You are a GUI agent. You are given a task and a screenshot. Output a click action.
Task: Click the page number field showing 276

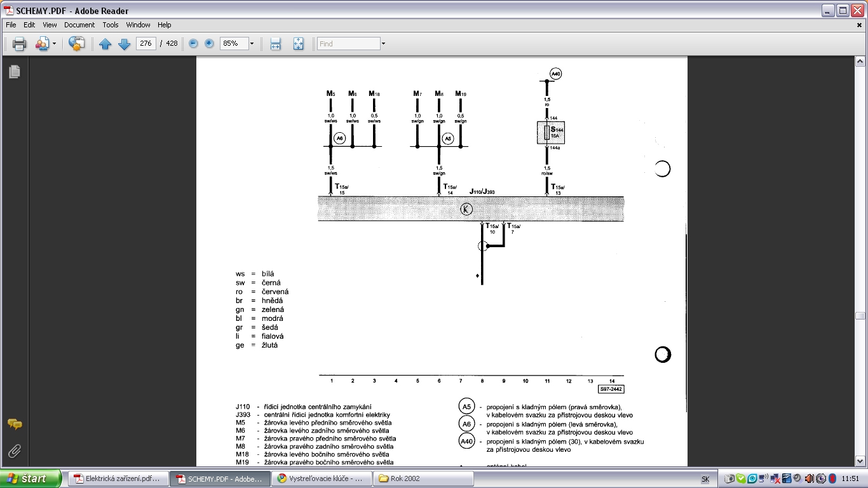[x=146, y=44]
